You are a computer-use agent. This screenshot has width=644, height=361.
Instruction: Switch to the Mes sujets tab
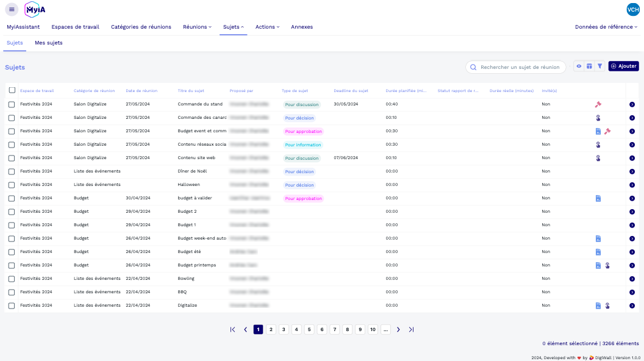tap(49, 43)
